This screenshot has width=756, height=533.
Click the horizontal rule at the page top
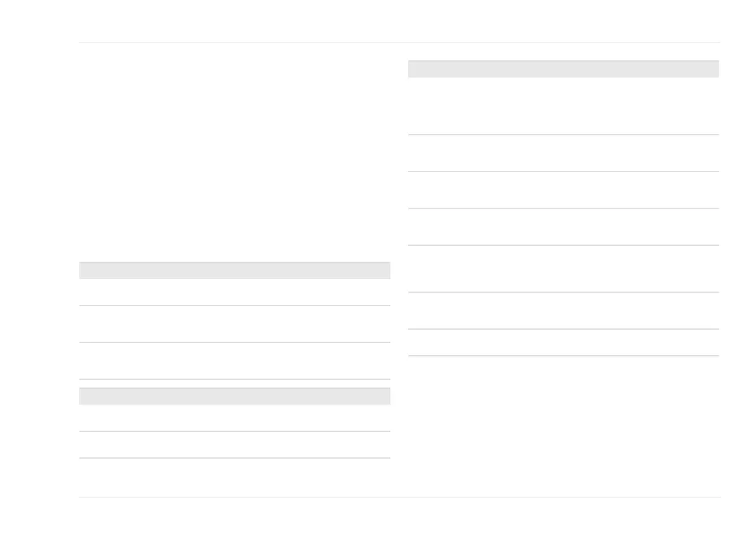coord(399,43)
